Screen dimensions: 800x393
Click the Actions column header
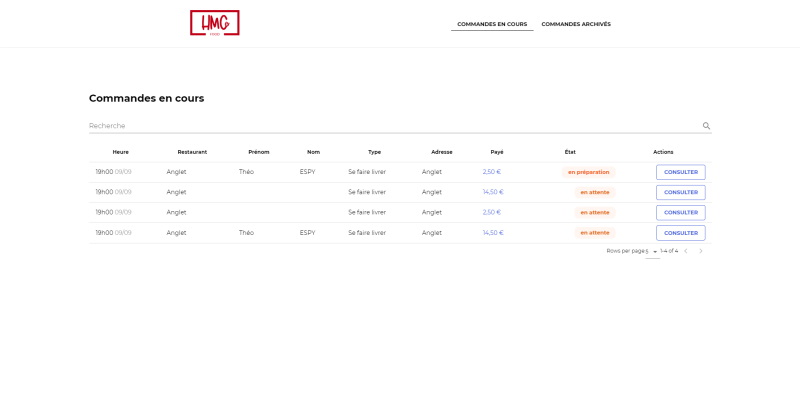(x=663, y=152)
